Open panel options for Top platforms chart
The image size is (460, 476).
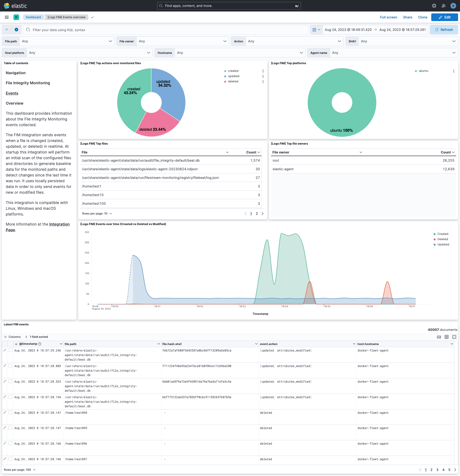(454, 71)
